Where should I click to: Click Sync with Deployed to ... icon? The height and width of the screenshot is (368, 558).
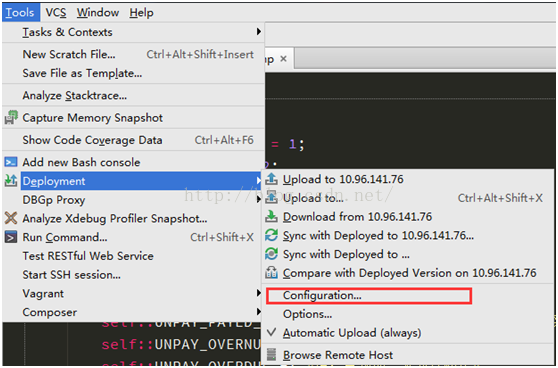point(272,254)
